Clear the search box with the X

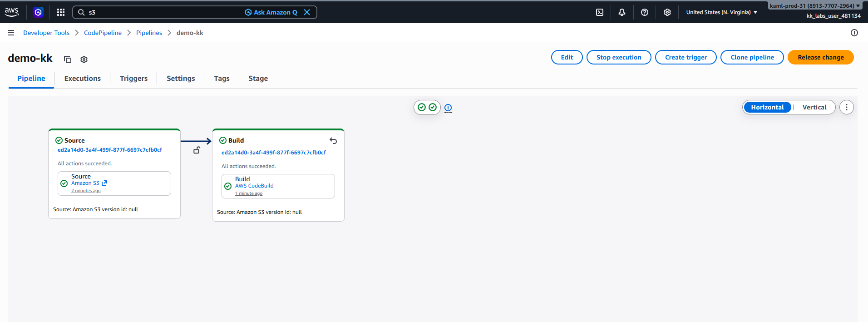pos(307,12)
